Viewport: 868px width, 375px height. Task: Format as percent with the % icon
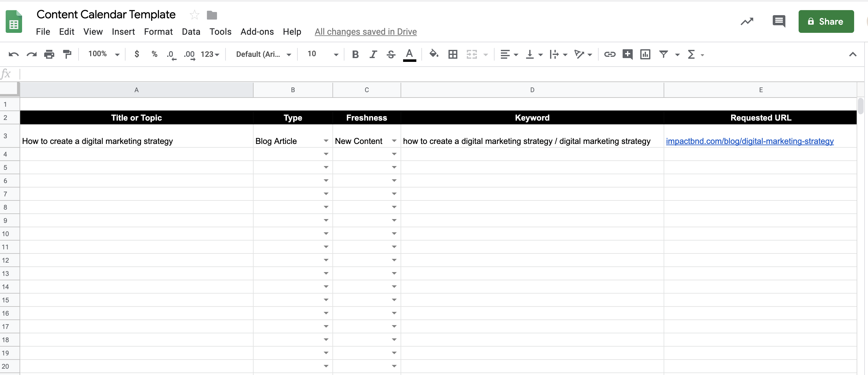click(154, 54)
